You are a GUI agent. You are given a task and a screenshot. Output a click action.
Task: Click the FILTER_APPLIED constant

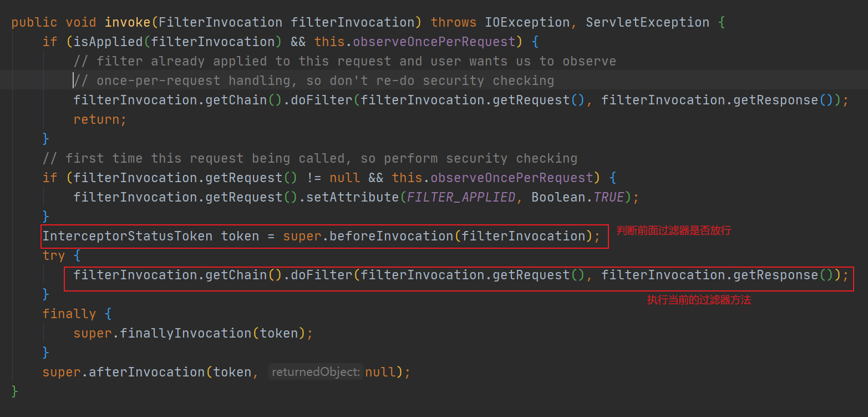click(x=461, y=197)
